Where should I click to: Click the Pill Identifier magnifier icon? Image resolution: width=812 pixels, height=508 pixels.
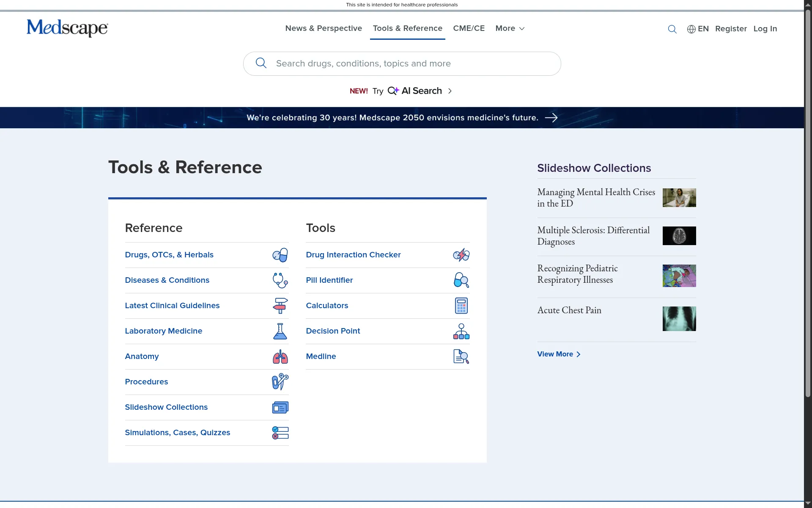point(461,280)
